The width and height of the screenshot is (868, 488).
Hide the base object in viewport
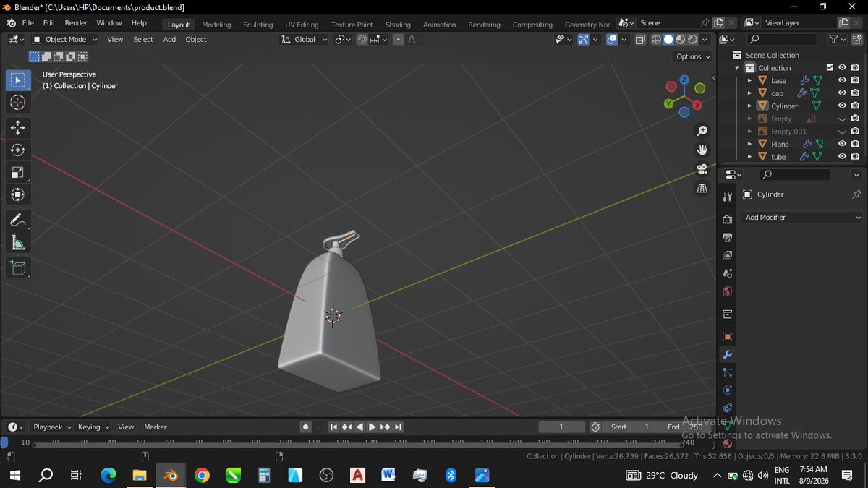click(842, 80)
